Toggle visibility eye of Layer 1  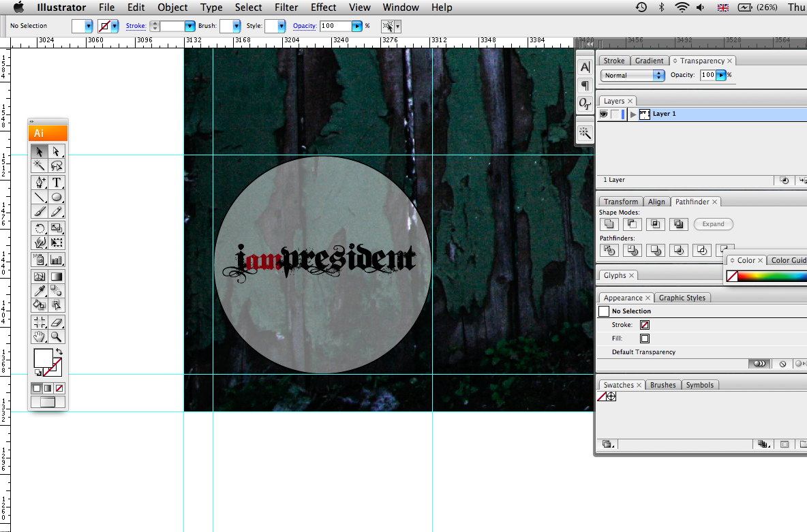(604, 114)
